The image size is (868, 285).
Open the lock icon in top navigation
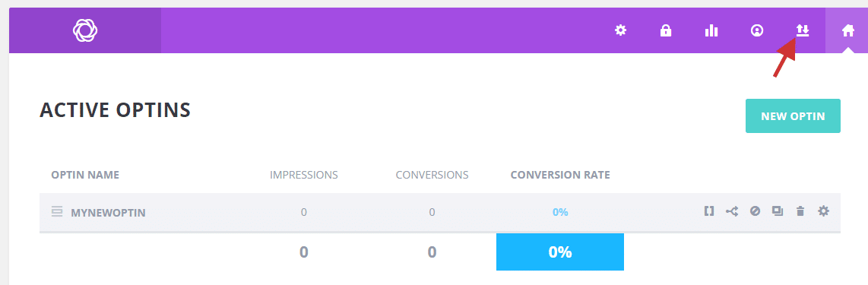coord(665,30)
